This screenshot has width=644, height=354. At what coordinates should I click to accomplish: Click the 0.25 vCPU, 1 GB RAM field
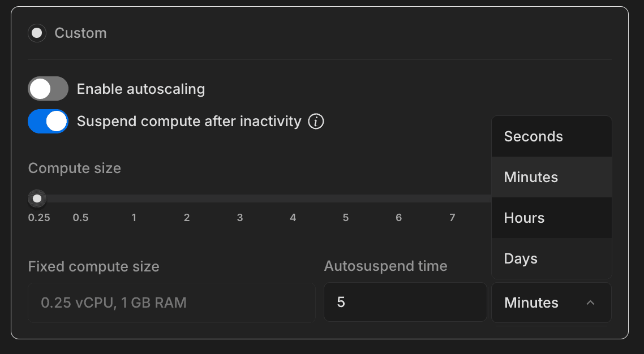(171, 303)
